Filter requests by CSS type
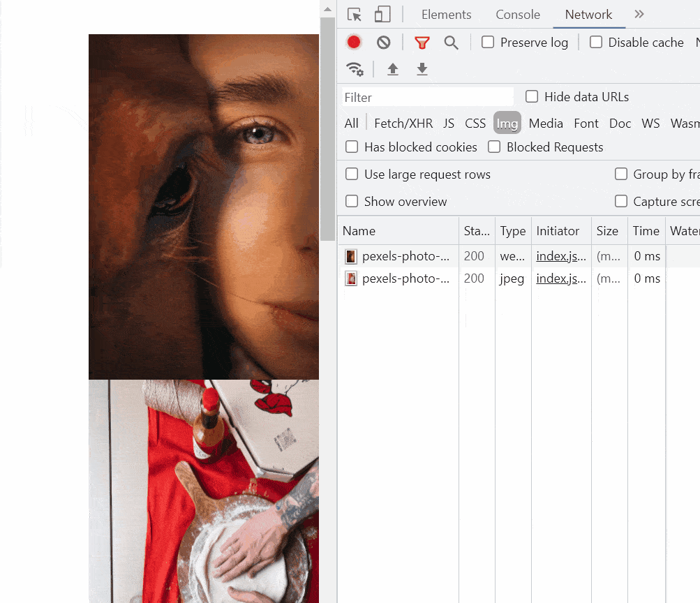This screenshot has height=603, width=700. click(x=475, y=124)
